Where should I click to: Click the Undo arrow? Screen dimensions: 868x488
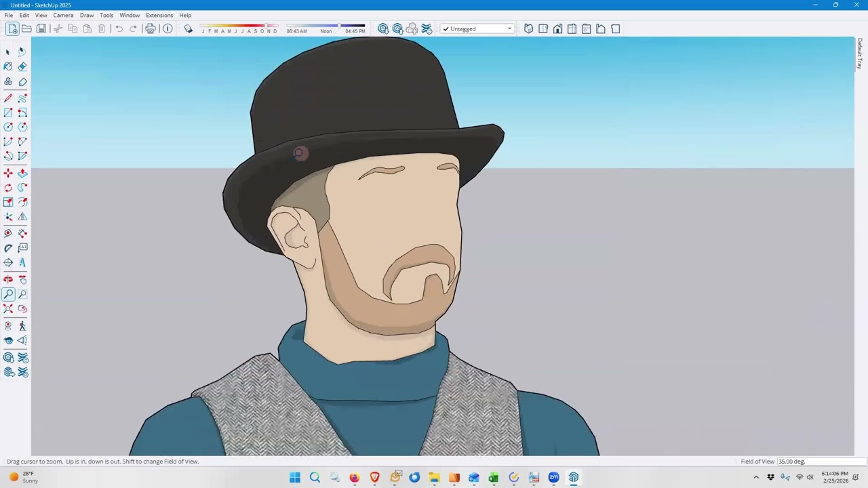119,28
